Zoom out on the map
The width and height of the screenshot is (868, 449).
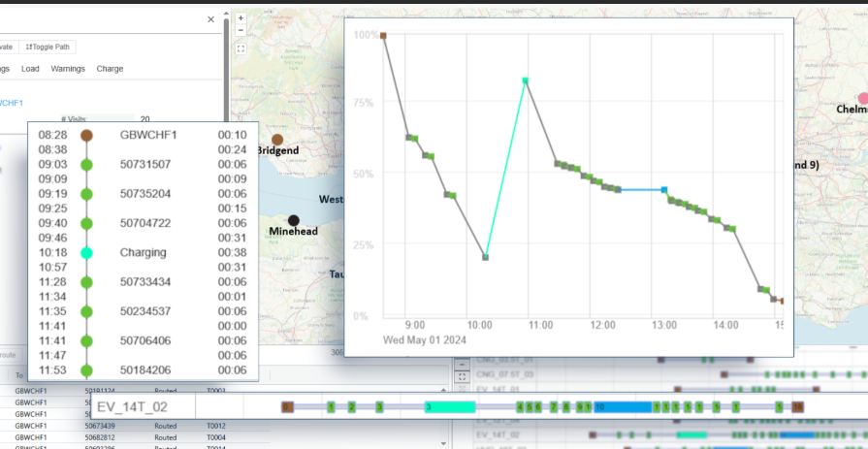[241, 32]
